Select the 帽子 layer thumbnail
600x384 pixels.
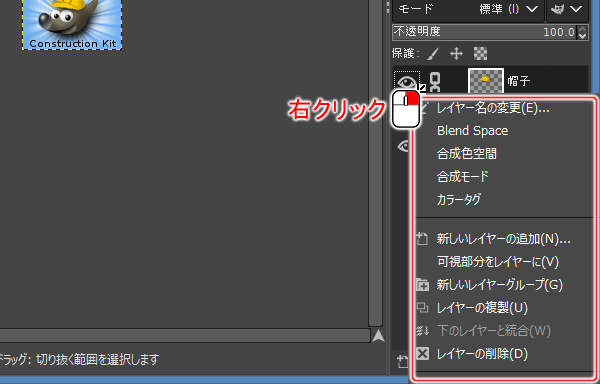point(486,81)
